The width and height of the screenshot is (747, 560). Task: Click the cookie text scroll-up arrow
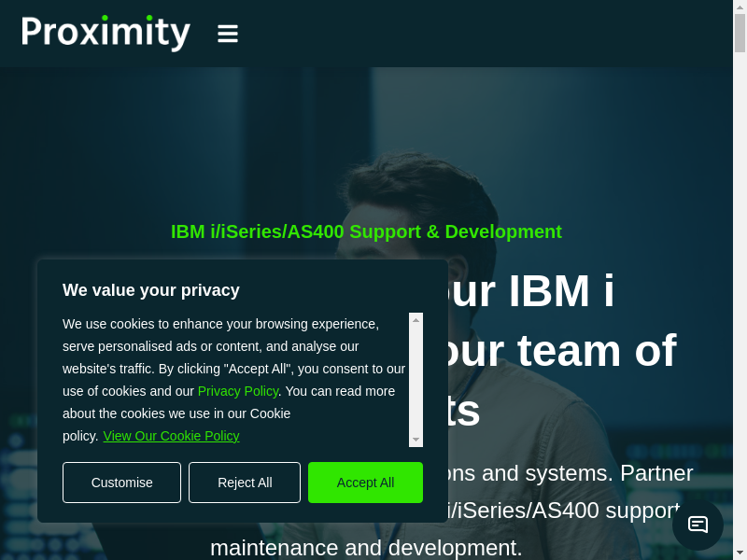click(416, 320)
